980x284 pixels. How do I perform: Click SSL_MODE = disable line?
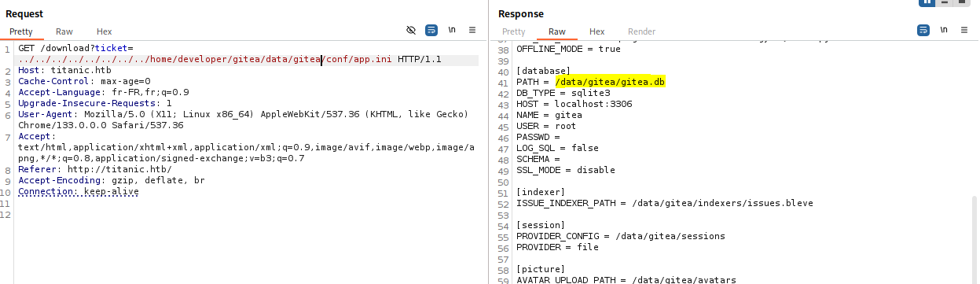coord(566,170)
